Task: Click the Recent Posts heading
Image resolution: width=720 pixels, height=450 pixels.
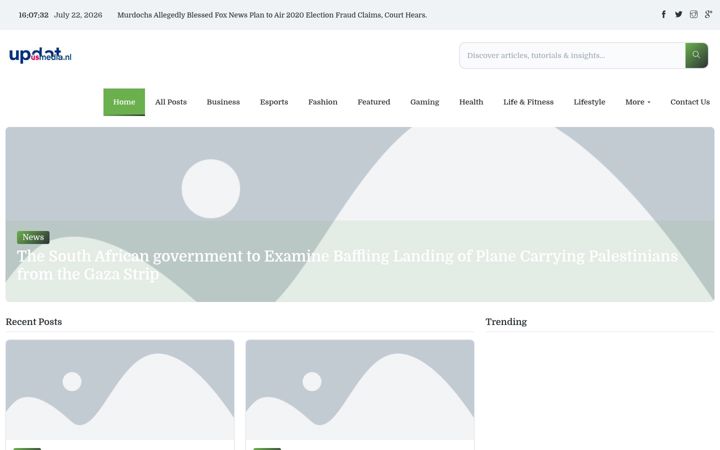Action: [x=34, y=322]
